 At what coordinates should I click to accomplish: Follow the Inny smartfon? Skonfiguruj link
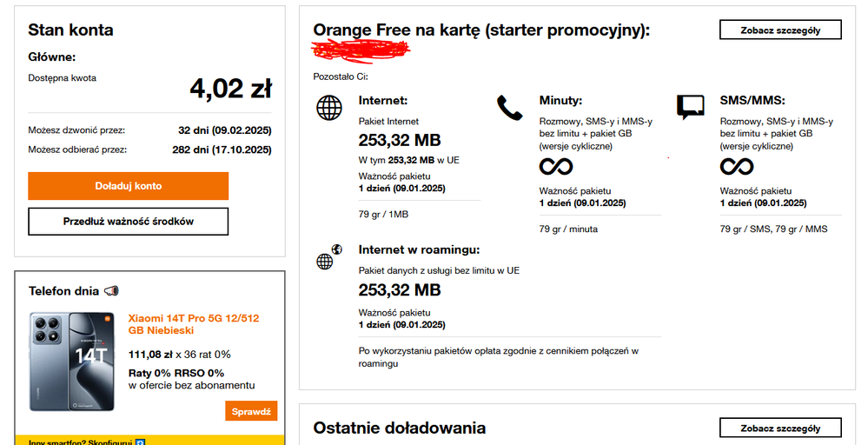click(x=80, y=442)
